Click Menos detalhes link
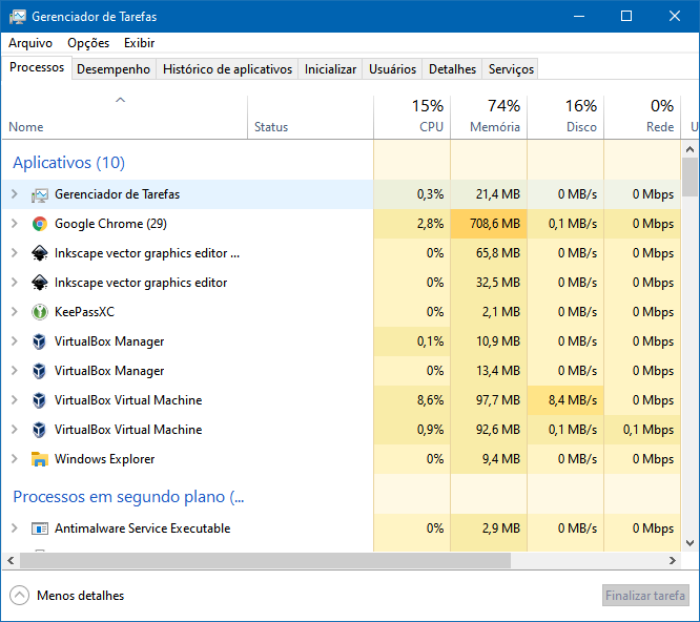This screenshot has width=700, height=622. coord(80,596)
